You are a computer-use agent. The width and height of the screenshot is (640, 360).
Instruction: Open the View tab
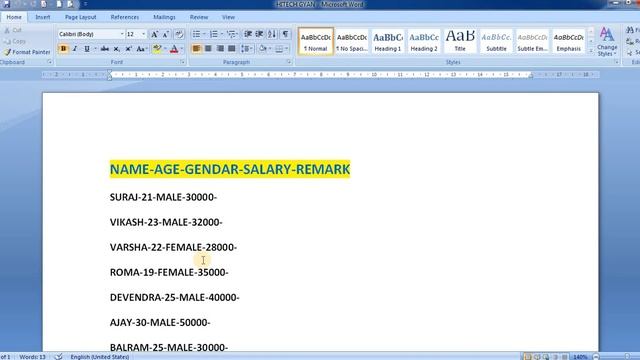[x=228, y=17]
